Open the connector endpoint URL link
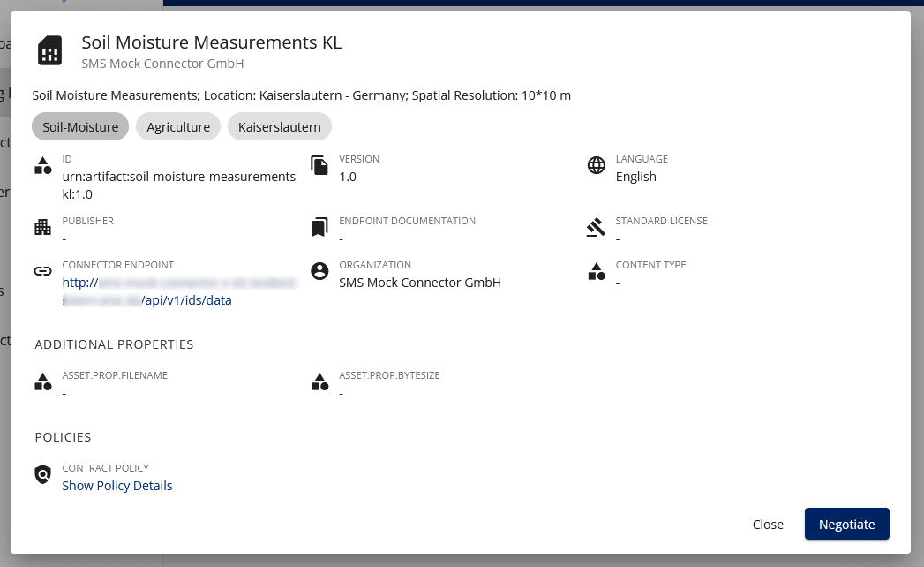Viewport: 924px width, 567px height. coord(180,291)
